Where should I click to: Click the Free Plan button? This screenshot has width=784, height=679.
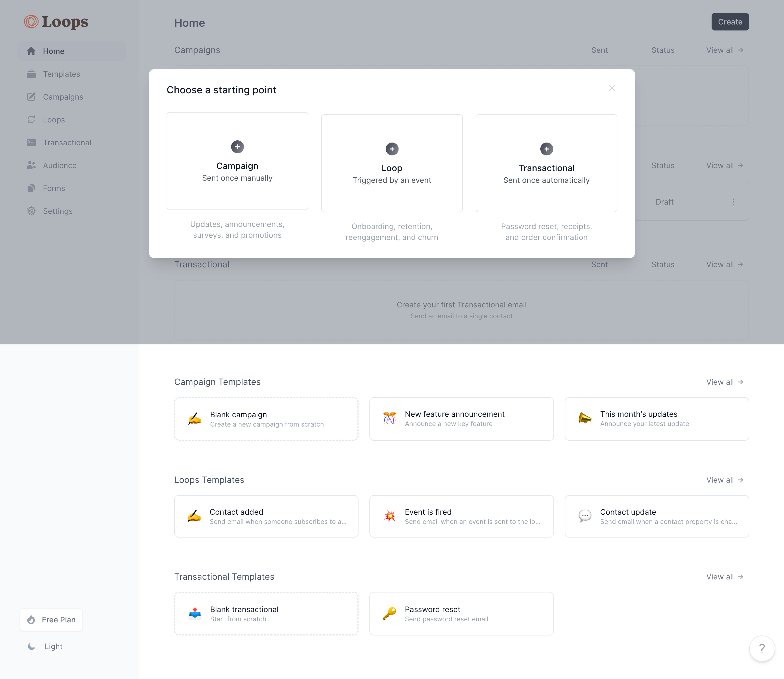tap(51, 620)
